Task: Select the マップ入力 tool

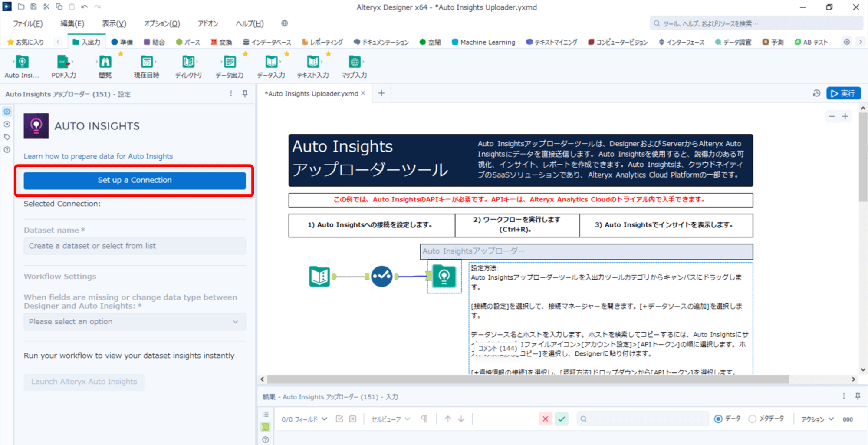Action: pos(354,66)
